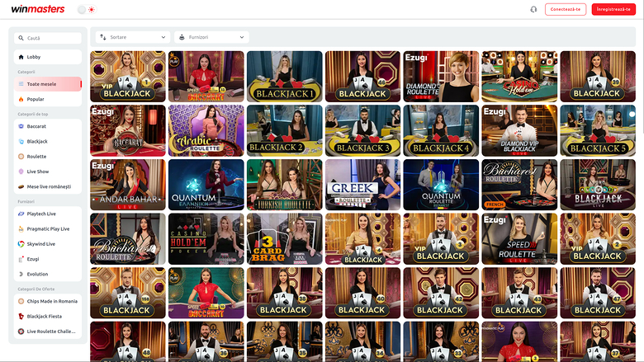The width and height of the screenshot is (644, 362).
Task: Filter by Ezugi provider
Action: [x=48, y=259]
